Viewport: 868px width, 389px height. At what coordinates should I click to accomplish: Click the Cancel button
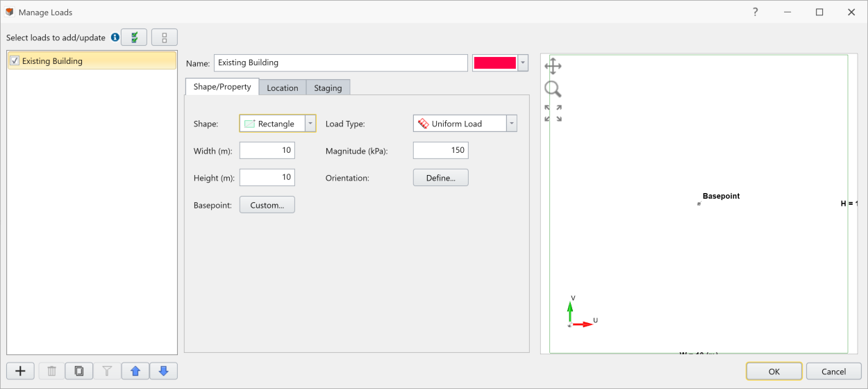(x=834, y=372)
